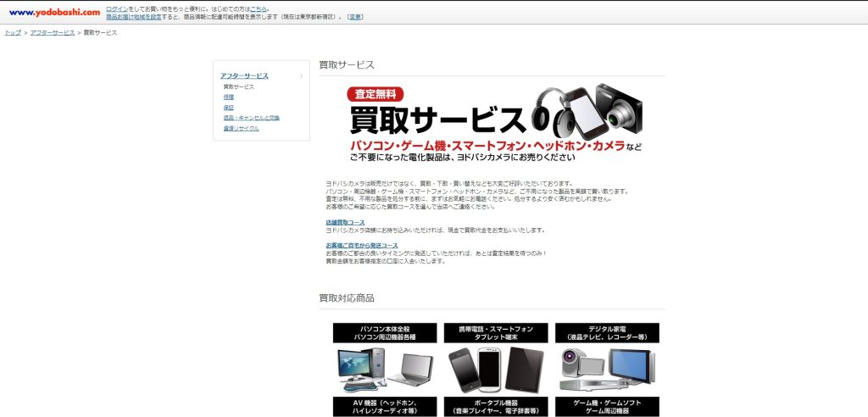
Task: Go to トップ in the breadcrumb
Action: (13, 32)
